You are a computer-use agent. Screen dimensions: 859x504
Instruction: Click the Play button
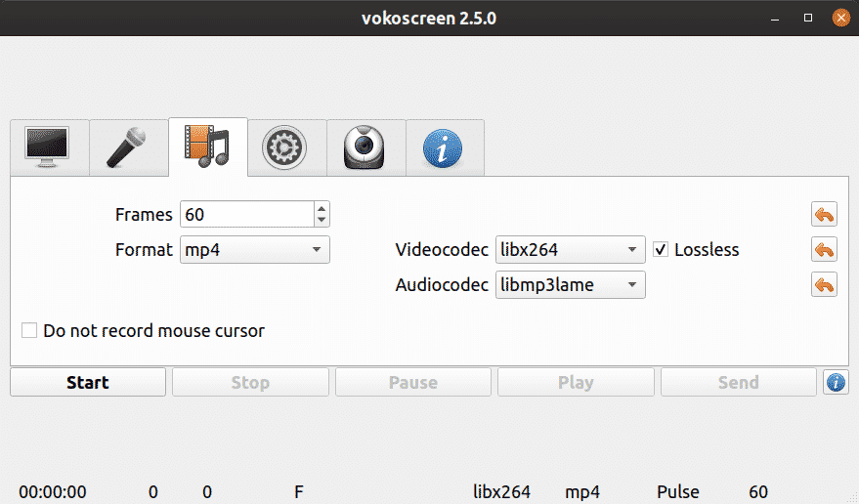576,382
